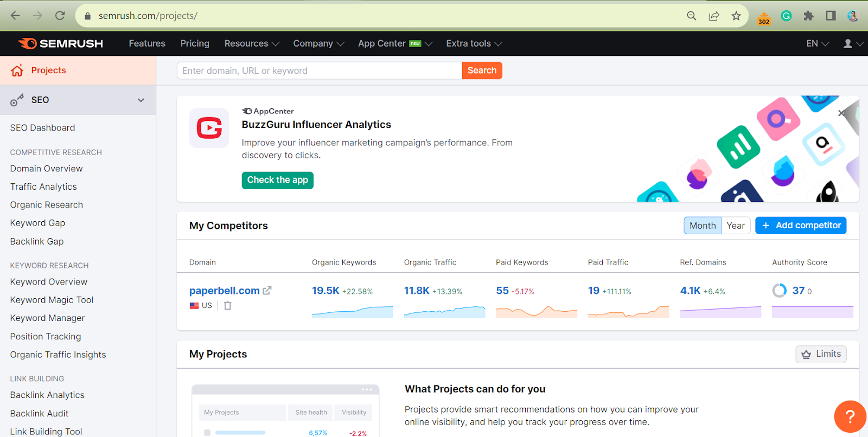Click the padlock site info icon

click(x=87, y=16)
